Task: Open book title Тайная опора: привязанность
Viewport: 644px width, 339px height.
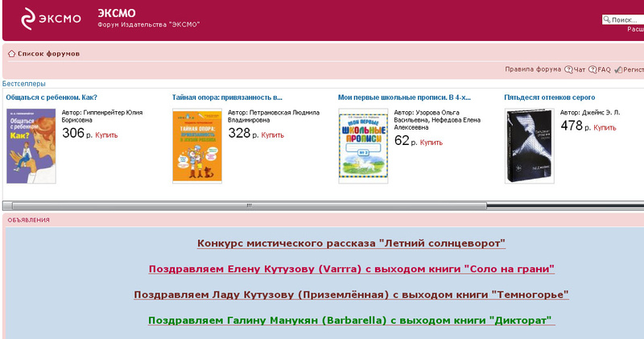Action: pos(227,97)
